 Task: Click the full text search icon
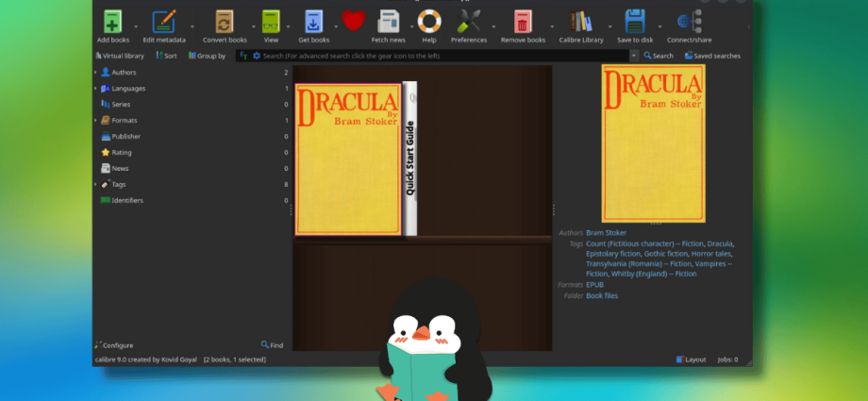point(243,56)
